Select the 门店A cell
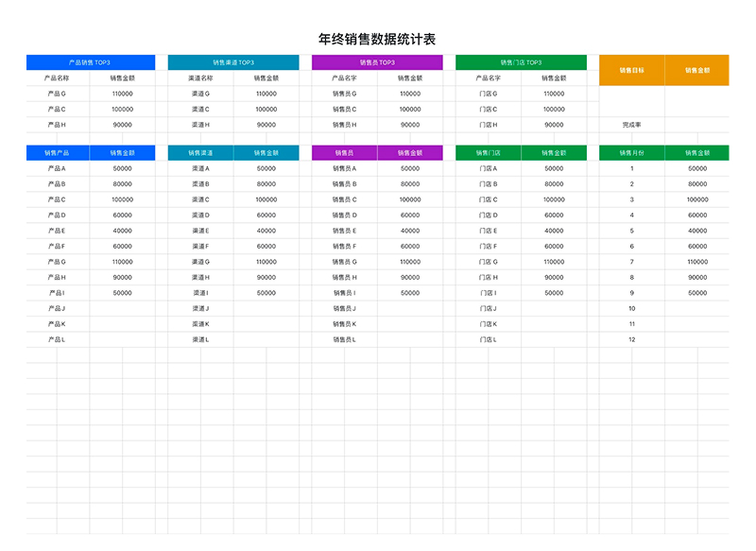The image size is (756, 551). (488, 168)
